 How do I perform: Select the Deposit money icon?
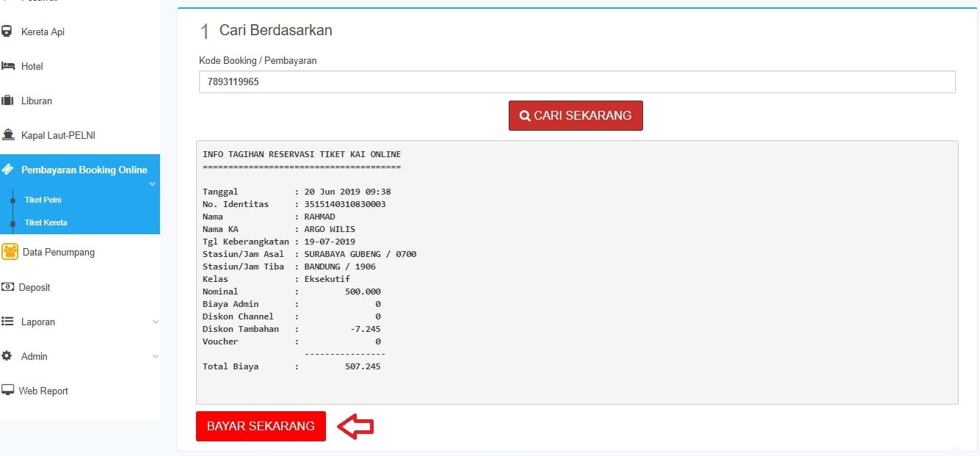(x=7, y=287)
